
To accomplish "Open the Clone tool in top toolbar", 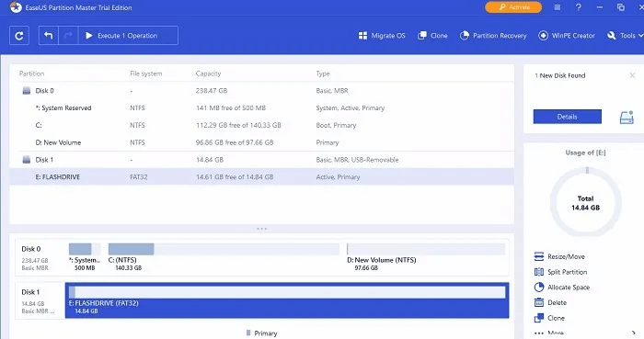I will tap(432, 36).
